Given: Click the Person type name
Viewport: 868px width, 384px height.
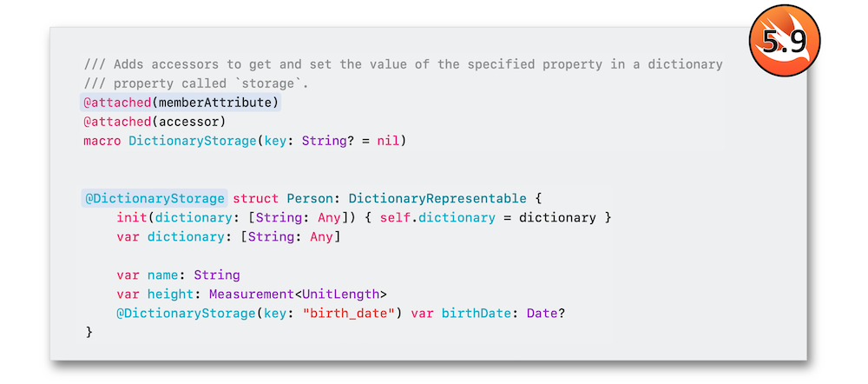Looking at the screenshot, I should coord(310,198).
